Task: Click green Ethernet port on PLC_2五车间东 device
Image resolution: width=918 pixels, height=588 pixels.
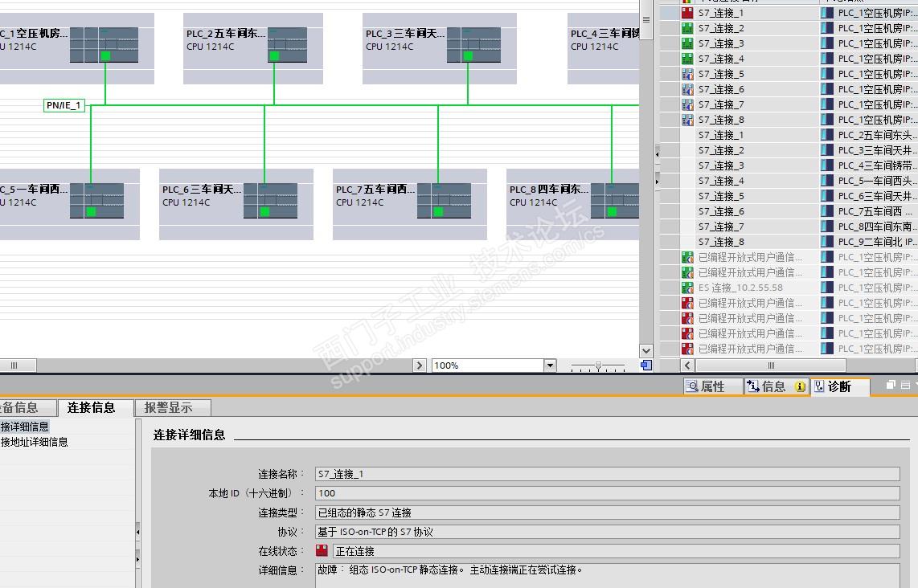Action: click(274, 56)
